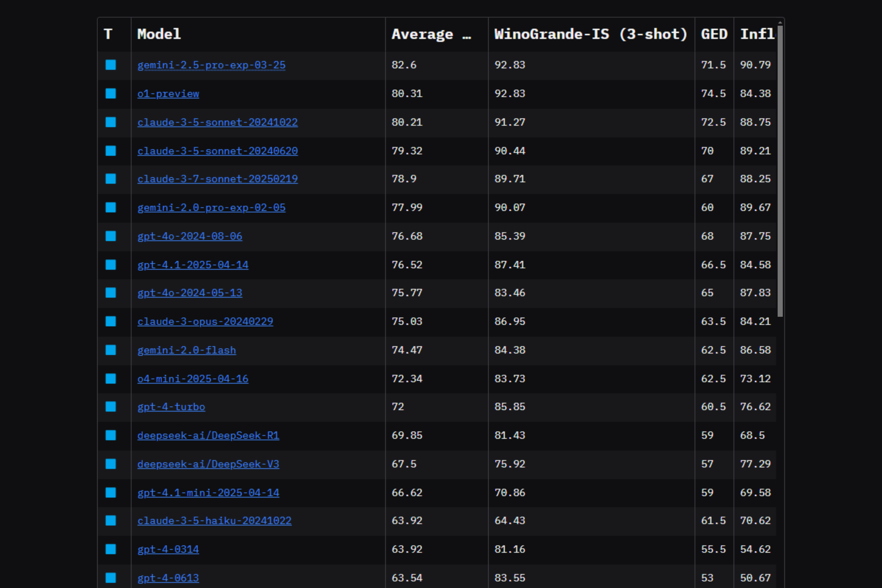Select the 90.79 inflection score cell
This screenshot has height=588, width=882.
(x=755, y=65)
